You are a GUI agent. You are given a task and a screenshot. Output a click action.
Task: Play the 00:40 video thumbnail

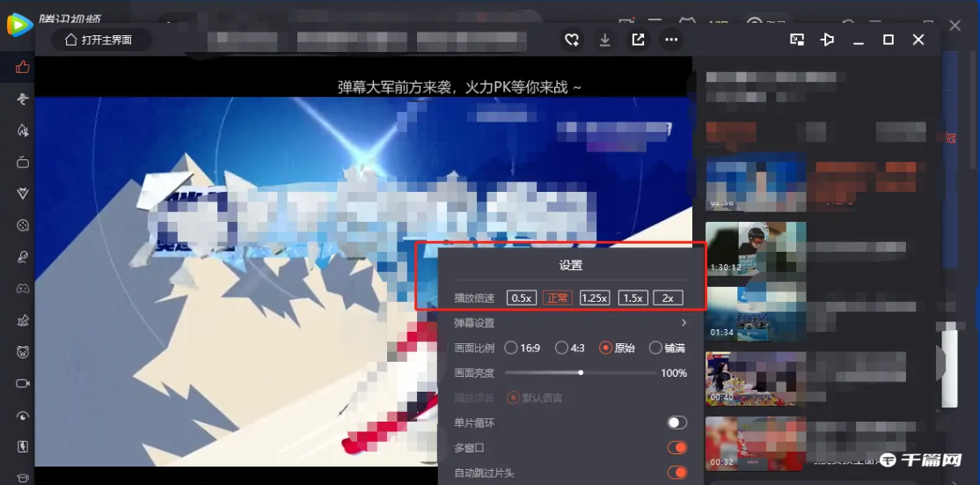pyautogui.click(x=756, y=378)
